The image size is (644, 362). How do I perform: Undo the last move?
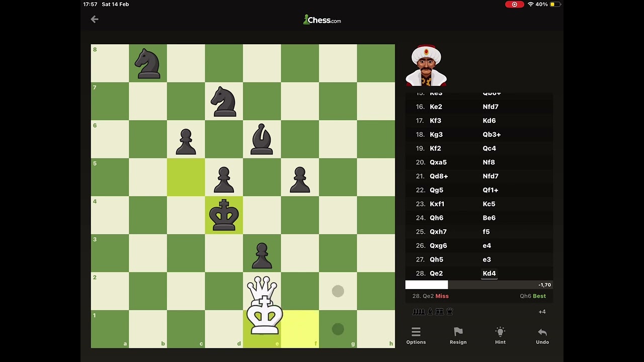pos(542,336)
